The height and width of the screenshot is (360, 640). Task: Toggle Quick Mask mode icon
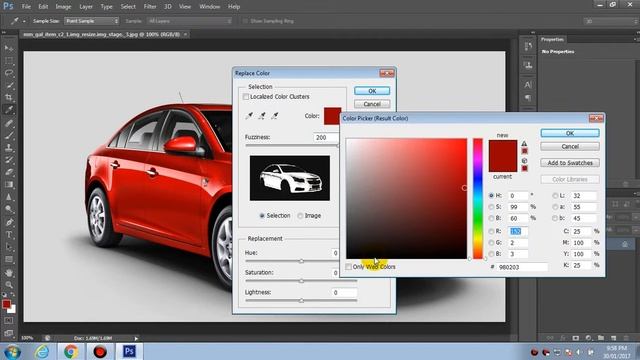tap(9, 321)
